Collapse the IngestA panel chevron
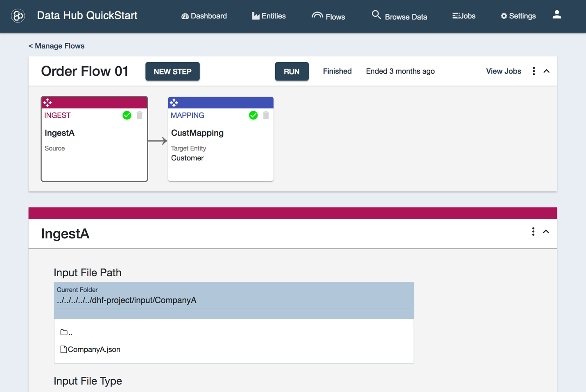586x392 pixels. (545, 231)
